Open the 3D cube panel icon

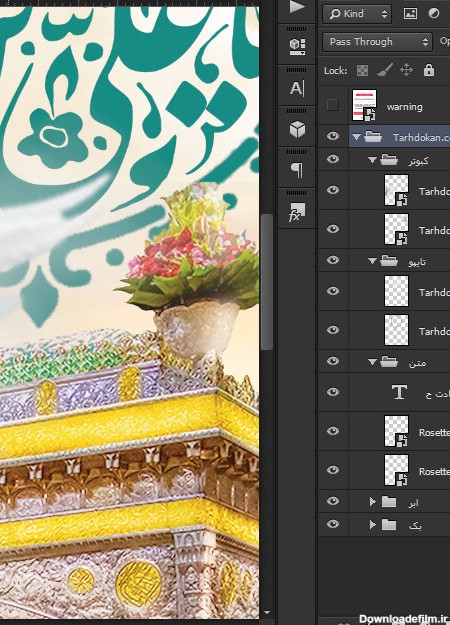[x=297, y=130]
